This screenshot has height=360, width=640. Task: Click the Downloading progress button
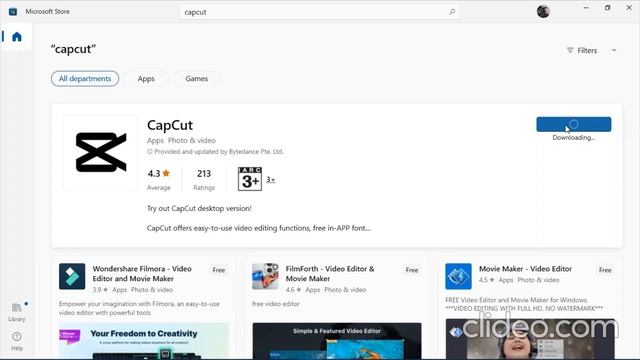coord(573,124)
